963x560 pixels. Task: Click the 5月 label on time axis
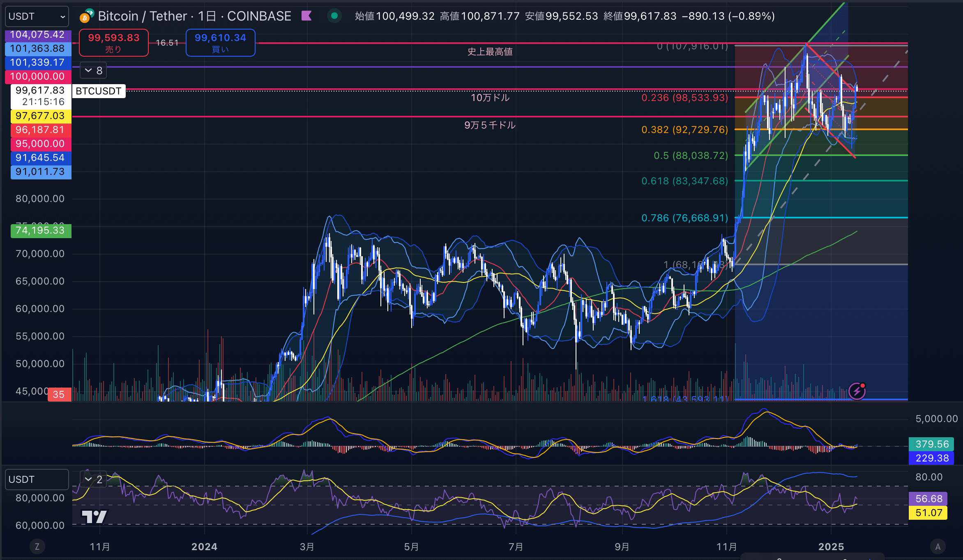coord(411,547)
